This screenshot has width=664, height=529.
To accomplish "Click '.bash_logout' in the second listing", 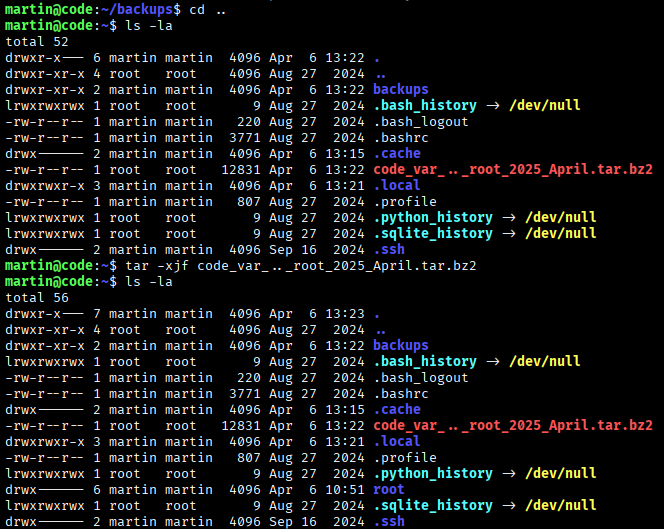I will pyautogui.click(x=420, y=377).
